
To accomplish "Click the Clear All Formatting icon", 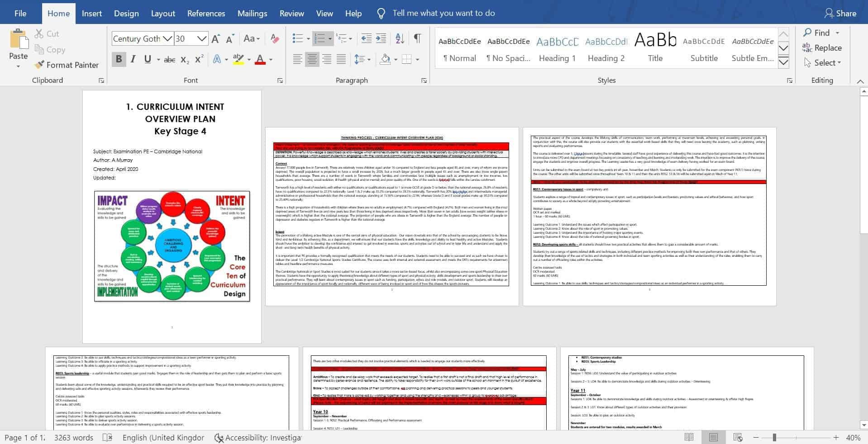I will 274,38.
